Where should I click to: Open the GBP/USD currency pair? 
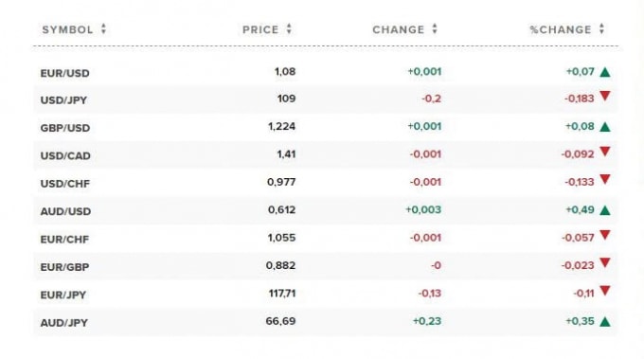click(65, 128)
